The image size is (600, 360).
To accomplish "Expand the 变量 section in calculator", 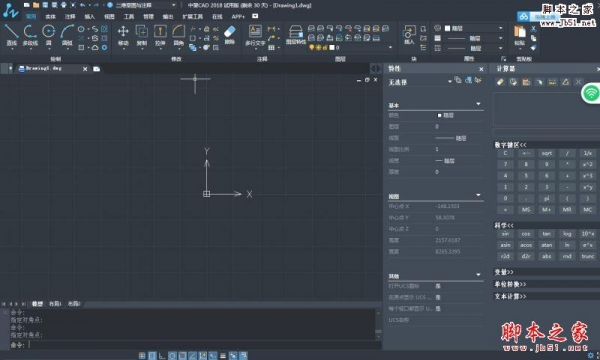I will click(504, 272).
